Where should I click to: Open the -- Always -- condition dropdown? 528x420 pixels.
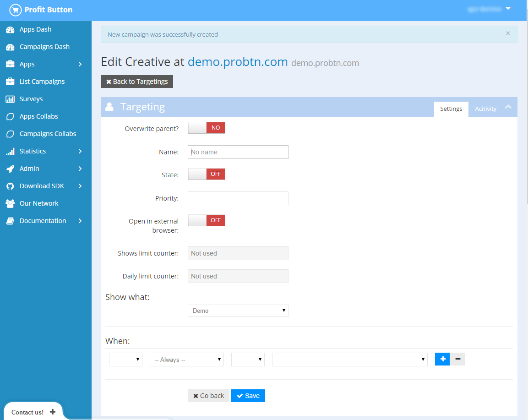click(187, 360)
